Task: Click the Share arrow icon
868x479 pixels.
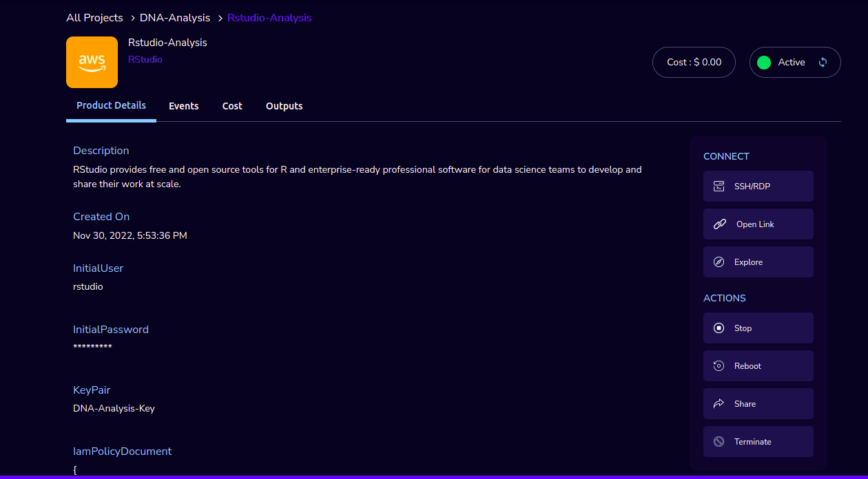Action: click(719, 404)
